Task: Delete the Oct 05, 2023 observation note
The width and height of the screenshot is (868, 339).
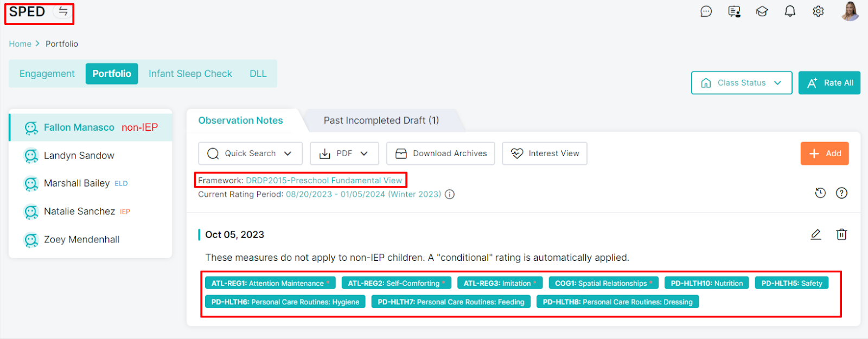Action: pyautogui.click(x=841, y=234)
